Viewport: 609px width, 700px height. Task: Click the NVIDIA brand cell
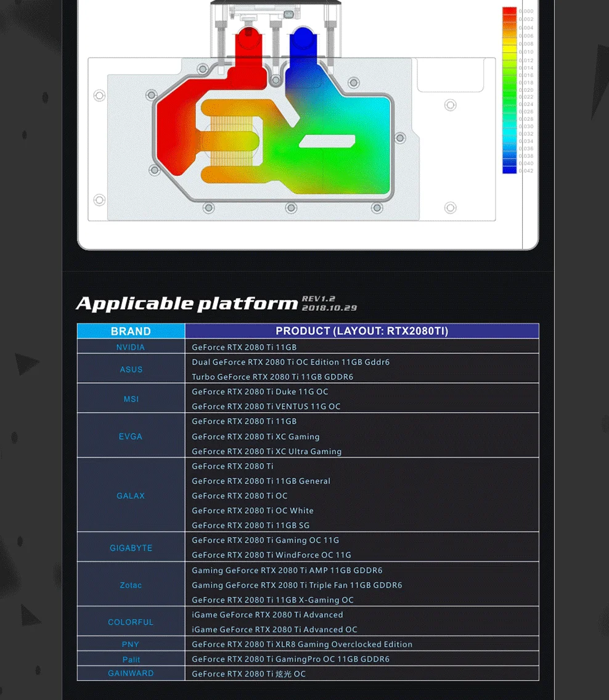pos(131,347)
